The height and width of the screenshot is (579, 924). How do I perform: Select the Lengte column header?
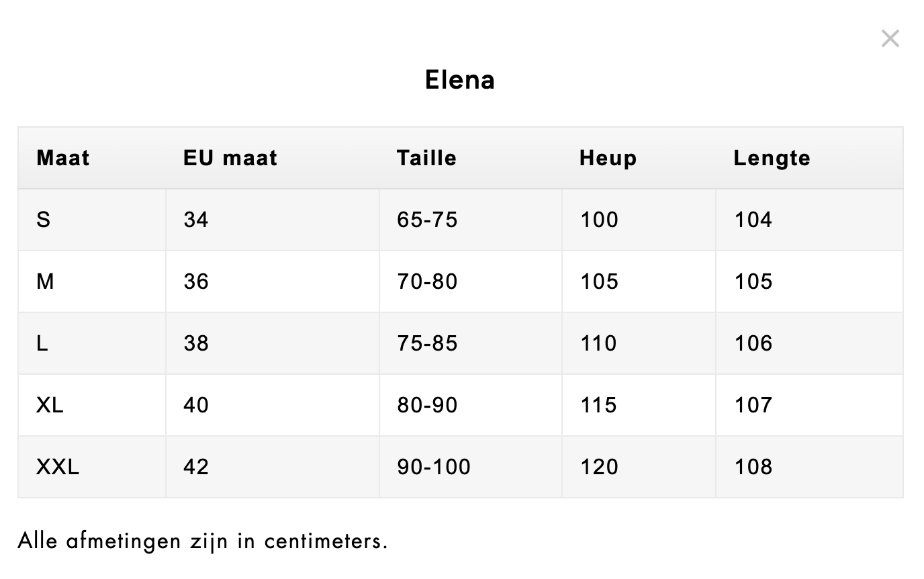pyautogui.click(x=772, y=158)
